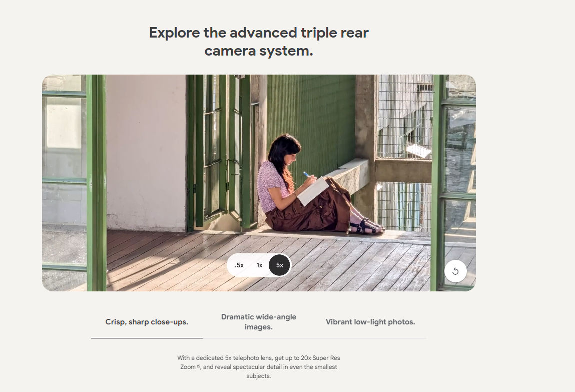Screen dimensions: 575x392
Task: Open the Crisp, sharp close-ups tab
Action: (x=147, y=322)
